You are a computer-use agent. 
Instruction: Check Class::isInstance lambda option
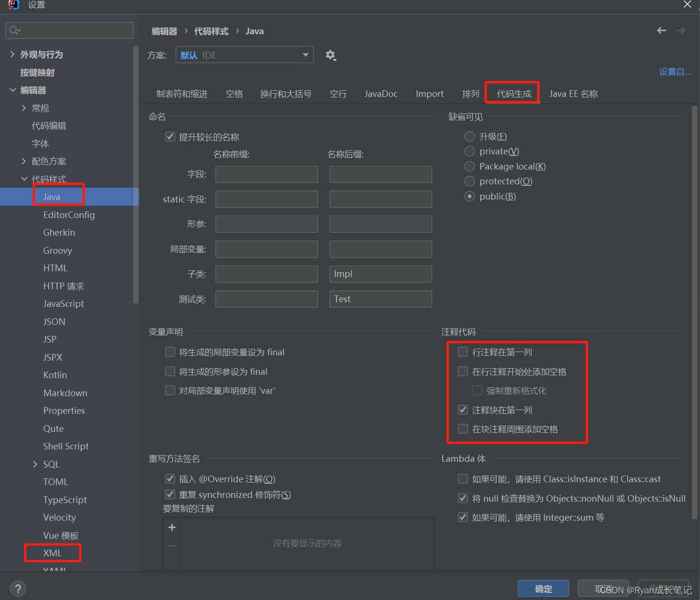pyautogui.click(x=463, y=479)
